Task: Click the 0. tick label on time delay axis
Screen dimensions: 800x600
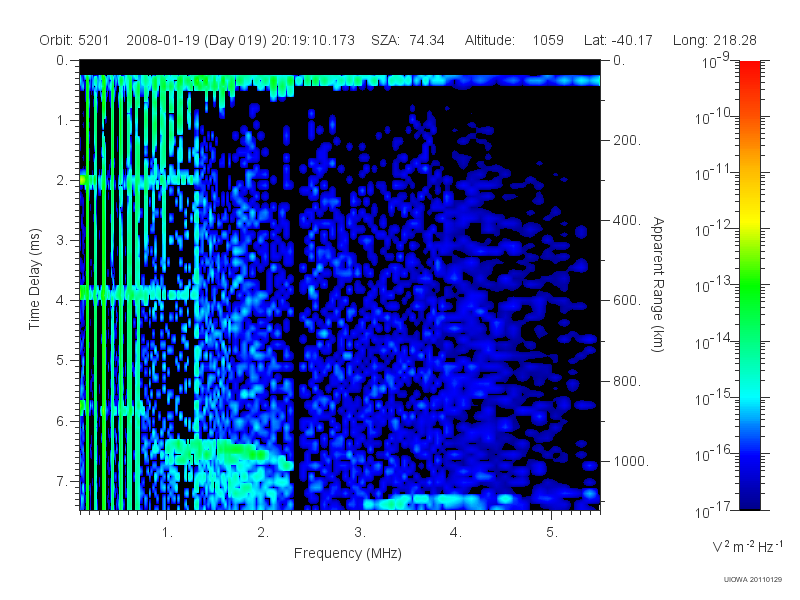Action: 62,60
